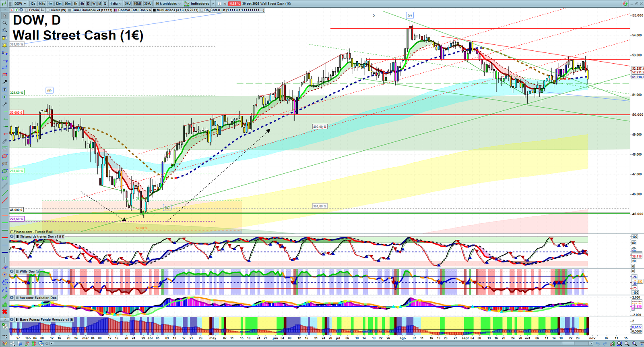Select the ruler measurement tool
Viewport: 644px width, 347px height.
tap(4, 141)
